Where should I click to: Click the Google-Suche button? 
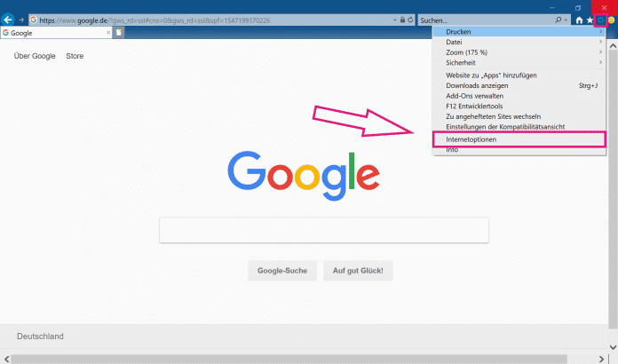pos(281,271)
